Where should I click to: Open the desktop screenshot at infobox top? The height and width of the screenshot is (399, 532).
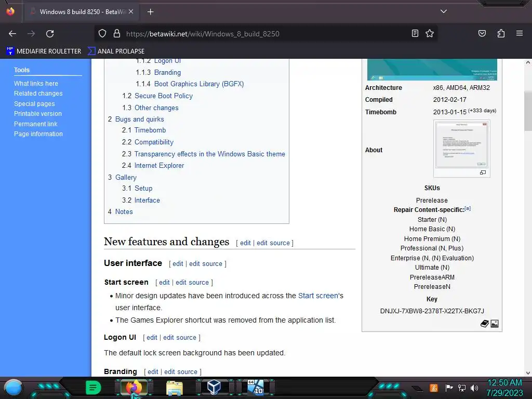pos(432,70)
